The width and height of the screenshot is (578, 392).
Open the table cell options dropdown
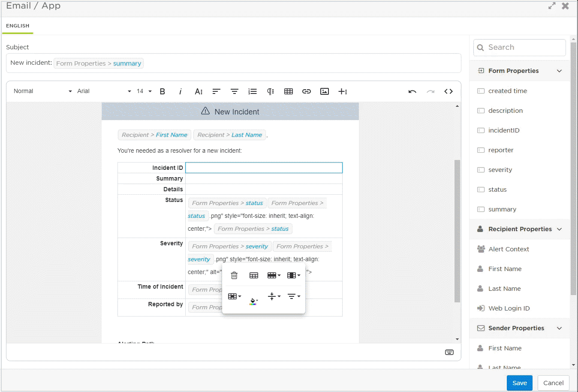click(x=235, y=296)
